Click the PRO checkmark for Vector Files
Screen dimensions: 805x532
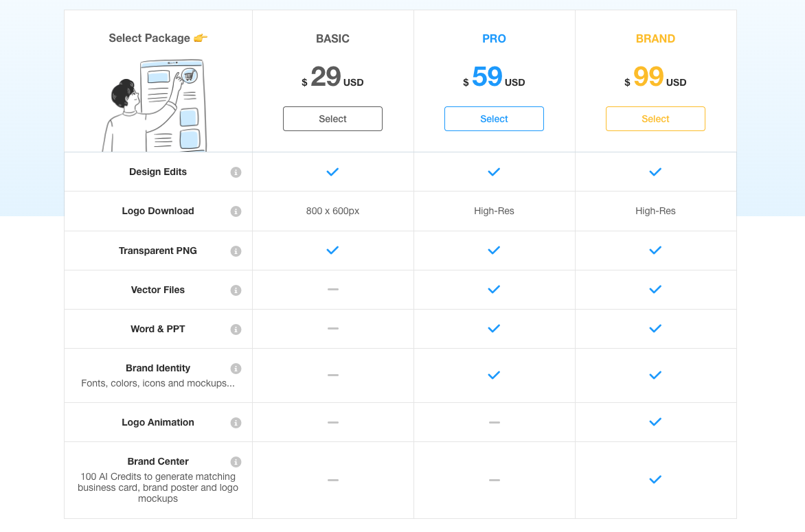pyautogui.click(x=494, y=290)
